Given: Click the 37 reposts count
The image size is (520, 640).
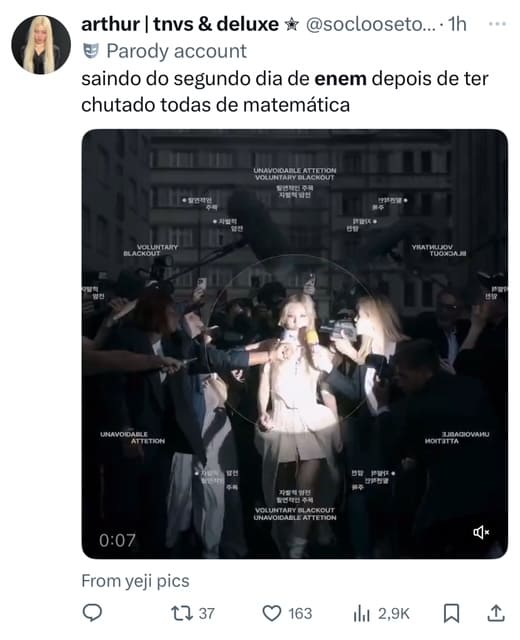Looking at the screenshot, I should tap(207, 613).
